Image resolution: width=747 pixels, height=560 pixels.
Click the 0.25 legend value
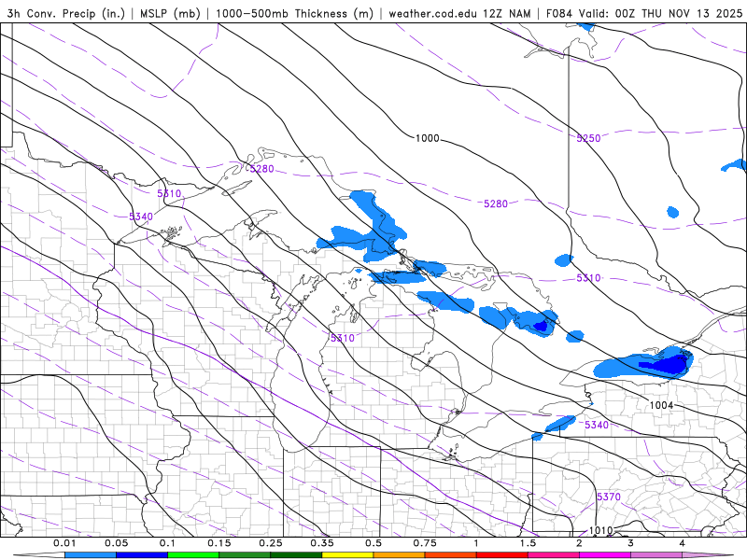click(270, 543)
